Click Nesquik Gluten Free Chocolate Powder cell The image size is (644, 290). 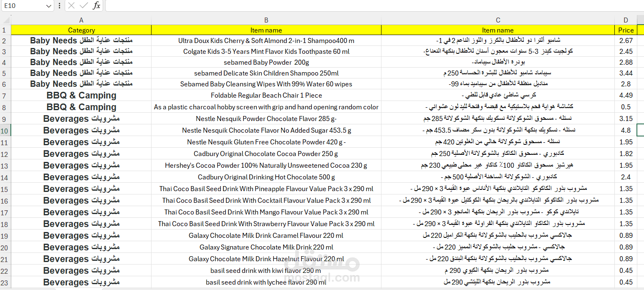[266, 142]
